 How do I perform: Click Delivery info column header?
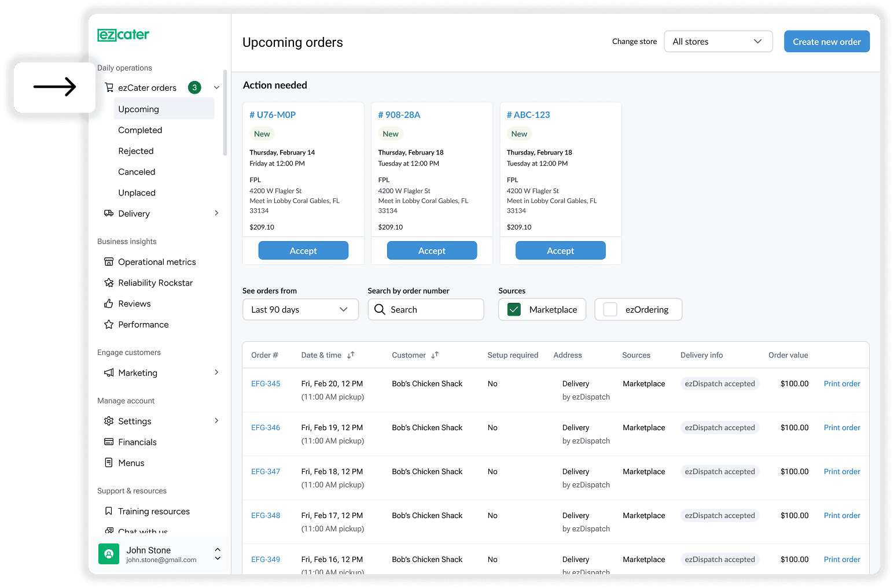point(701,355)
